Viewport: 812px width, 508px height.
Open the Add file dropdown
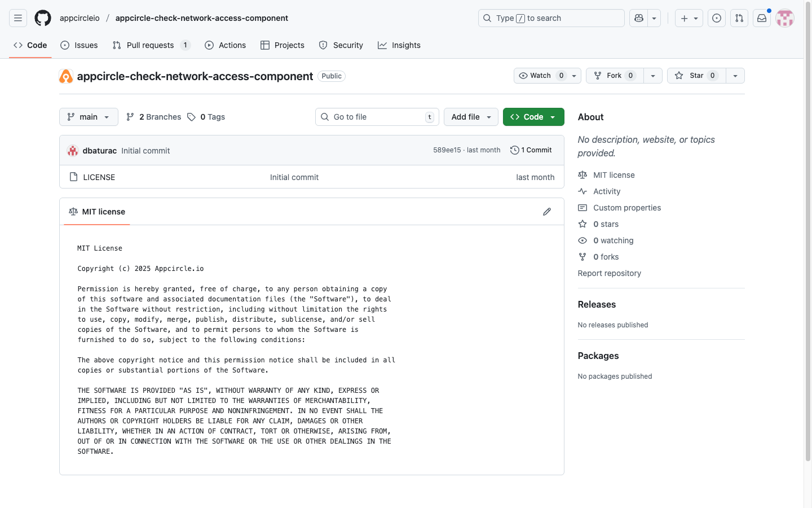471,117
